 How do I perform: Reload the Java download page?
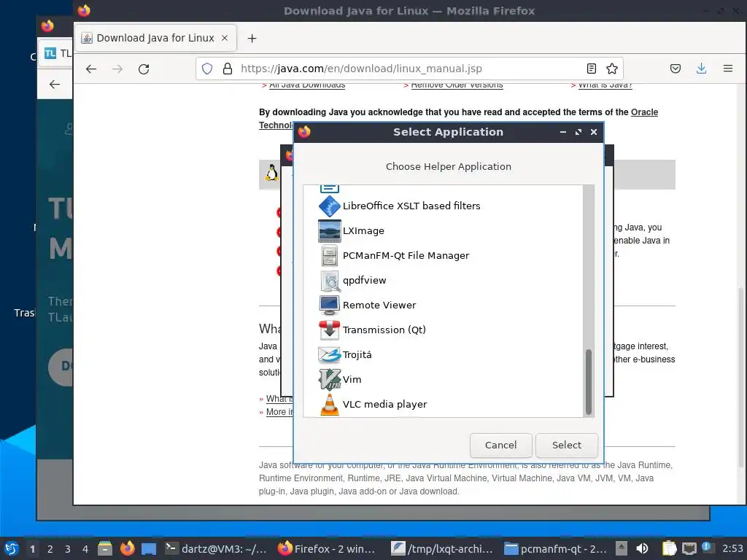[x=144, y=69]
